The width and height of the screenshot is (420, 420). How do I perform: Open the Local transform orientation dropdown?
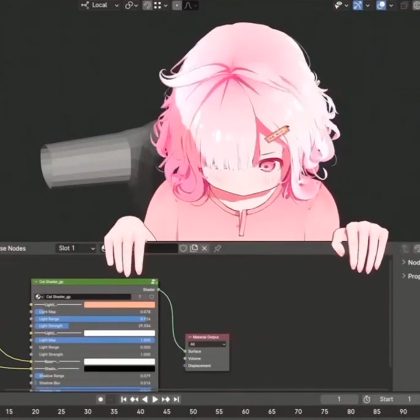[99, 5]
